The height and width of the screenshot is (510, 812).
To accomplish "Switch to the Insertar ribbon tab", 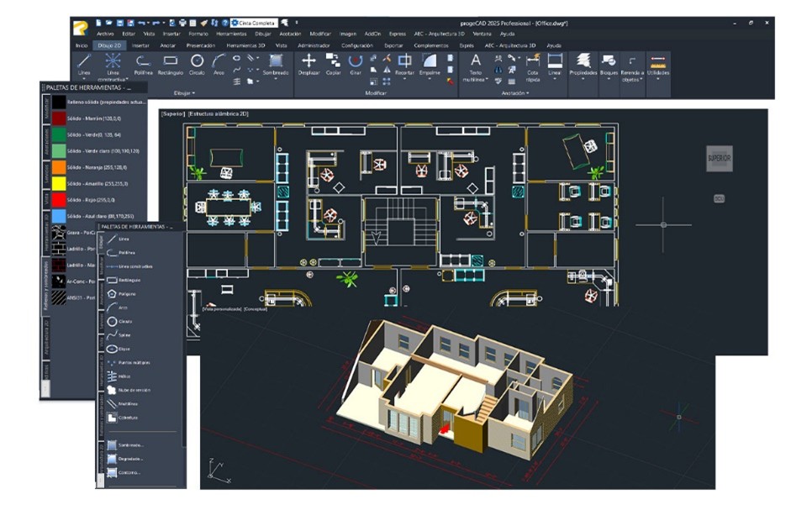I will pyautogui.click(x=140, y=45).
